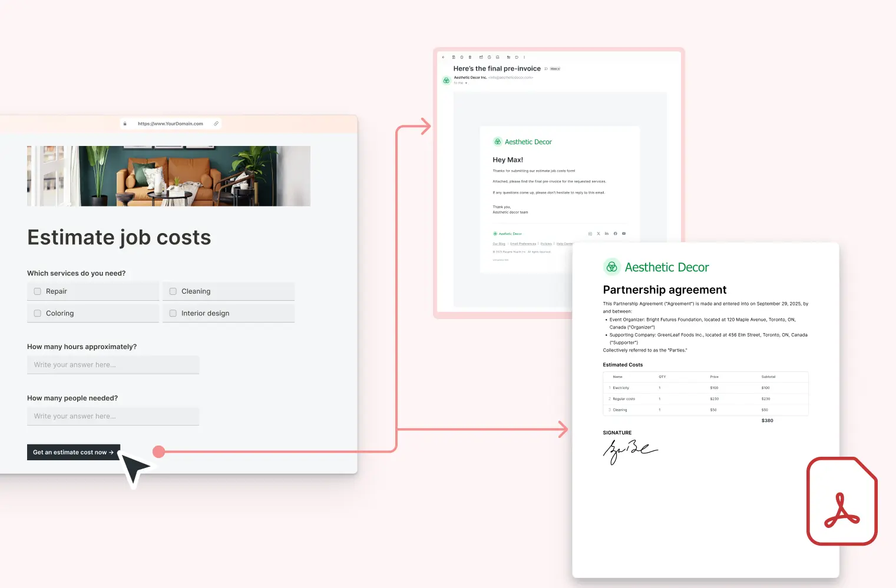Open YouTube icon in email footer
The image size is (896, 588).
pyautogui.click(x=624, y=234)
